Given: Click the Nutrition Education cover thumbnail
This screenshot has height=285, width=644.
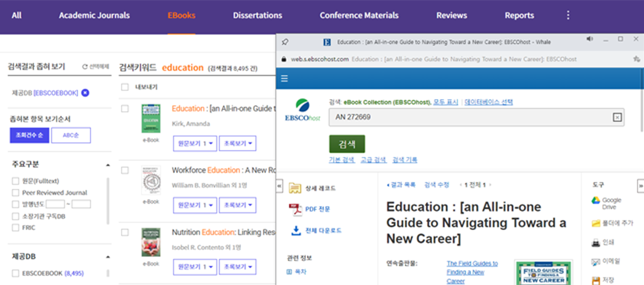Looking at the screenshot, I should click(x=151, y=242).
